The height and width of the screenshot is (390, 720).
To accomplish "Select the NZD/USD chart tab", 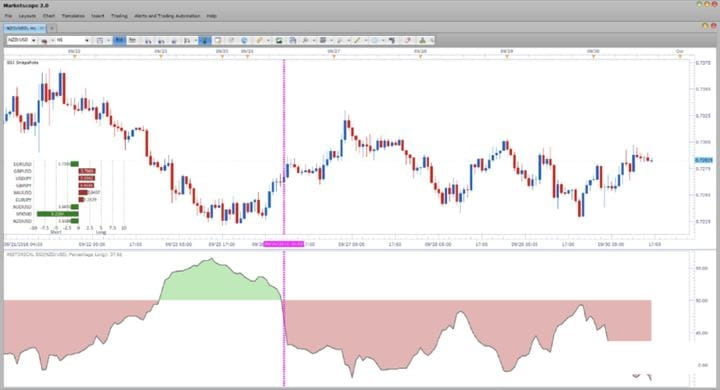I will [21, 28].
